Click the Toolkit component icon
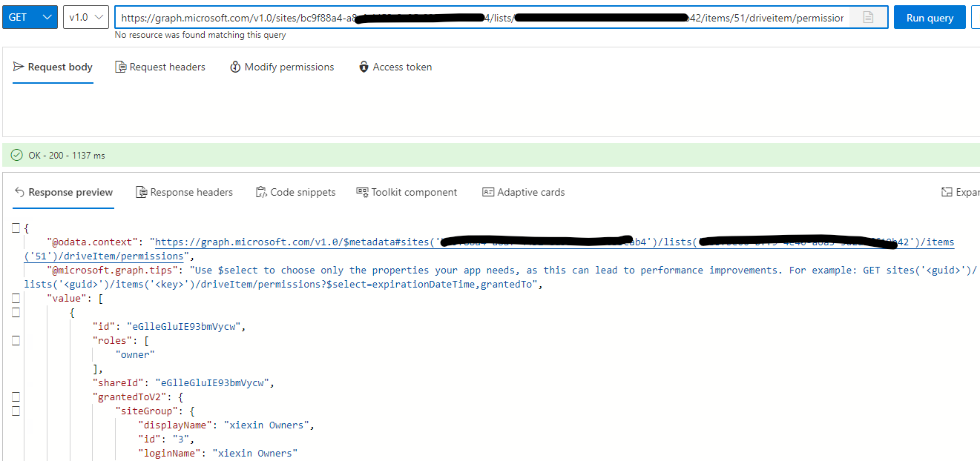 click(363, 191)
